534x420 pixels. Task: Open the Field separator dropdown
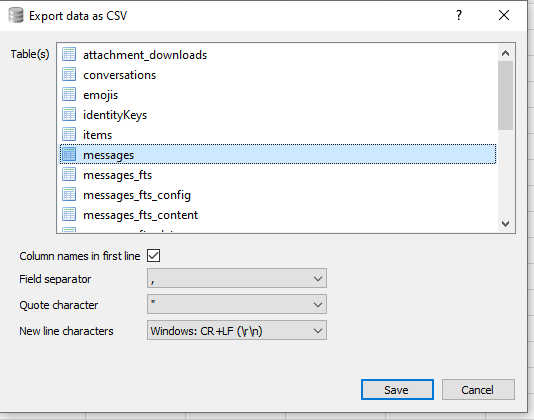pyautogui.click(x=237, y=278)
